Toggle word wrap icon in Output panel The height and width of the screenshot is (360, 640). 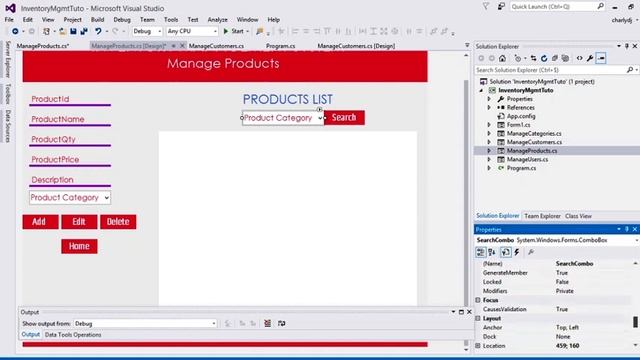[x=282, y=323]
